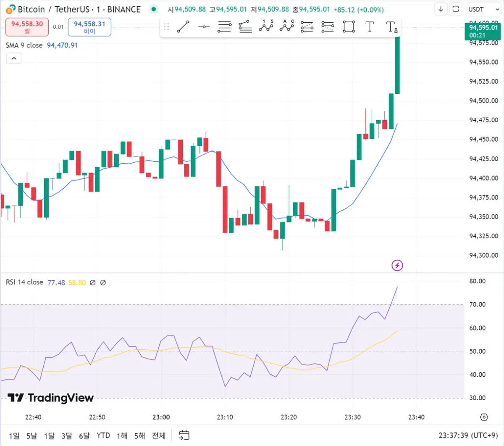Choose the Anchored Text tool
Image resolution: width=504 pixels, height=446 pixels.
pos(391,27)
